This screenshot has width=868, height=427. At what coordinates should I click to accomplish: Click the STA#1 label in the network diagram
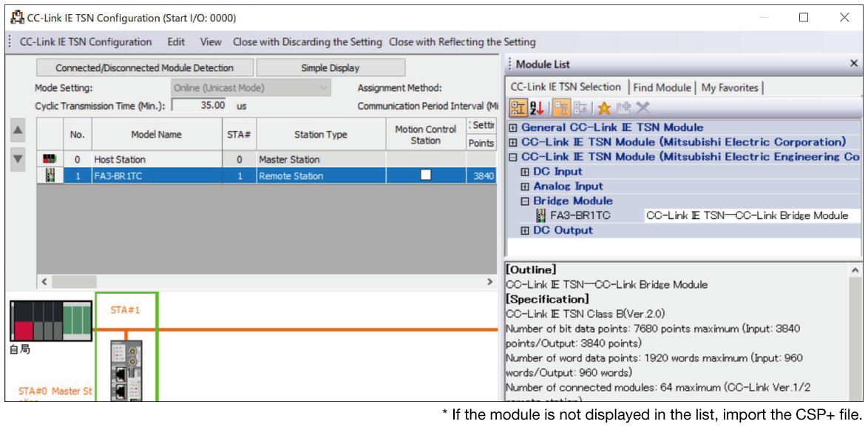point(126,309)
